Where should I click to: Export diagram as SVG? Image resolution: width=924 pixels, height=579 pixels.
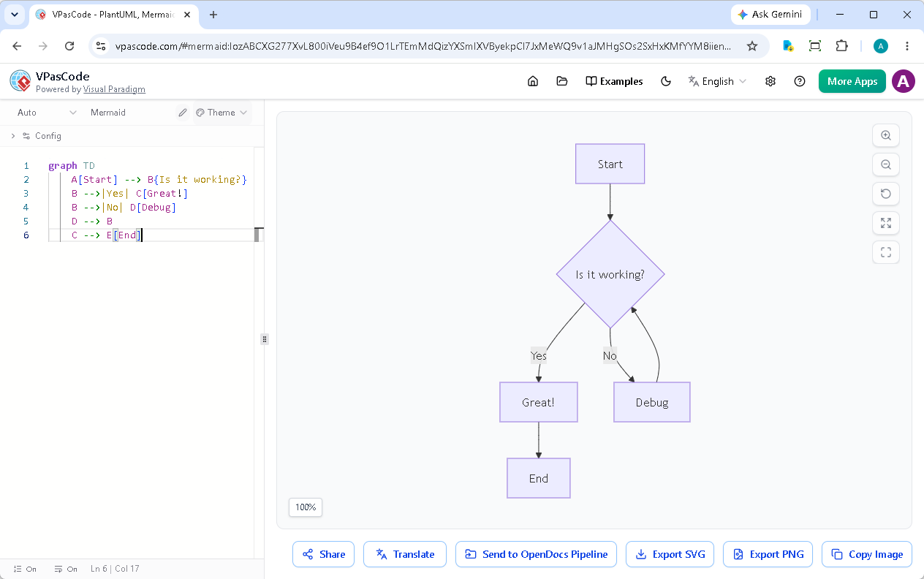pyautogui.click(x=670, y=554)
